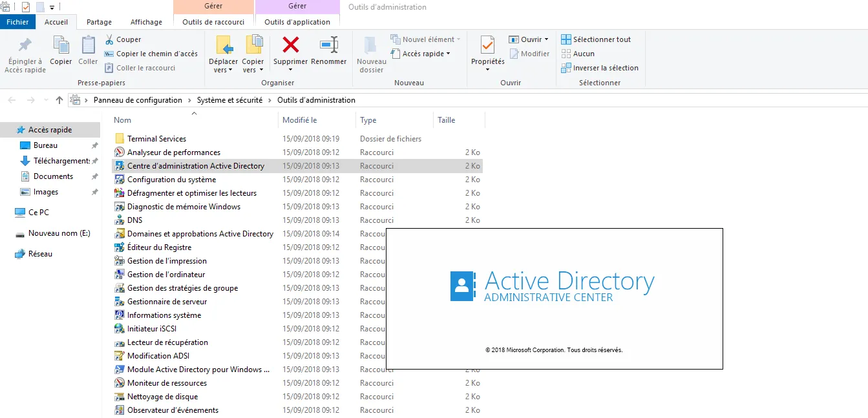Click the Observateur d'événements icon
The height and width of the screenshot is (418, 868).
(x=120, y=410)
